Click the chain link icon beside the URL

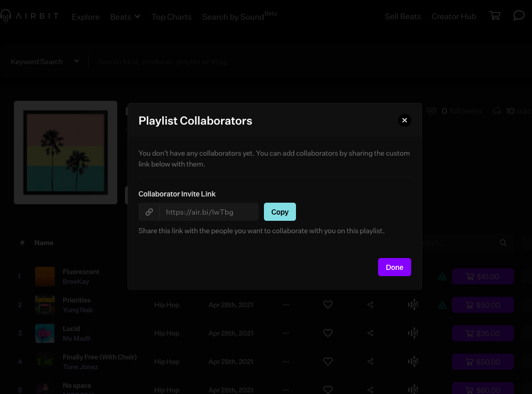click(x=149, y=212)
